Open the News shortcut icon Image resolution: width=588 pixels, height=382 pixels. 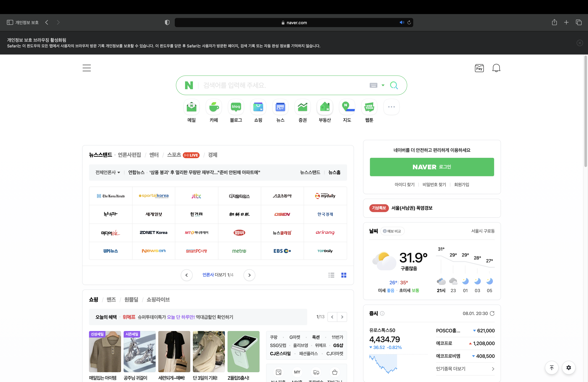(x=280, y=107)
